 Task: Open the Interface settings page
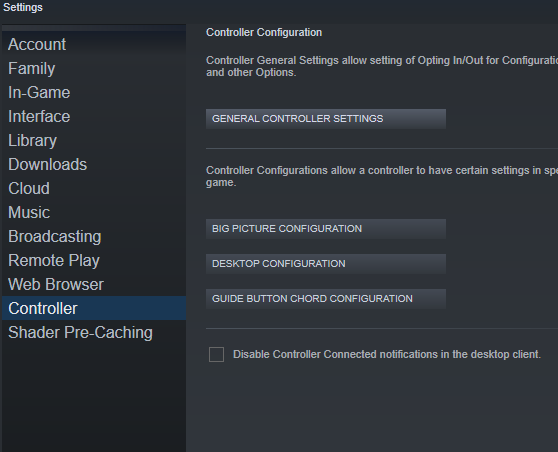pos(94,116)
